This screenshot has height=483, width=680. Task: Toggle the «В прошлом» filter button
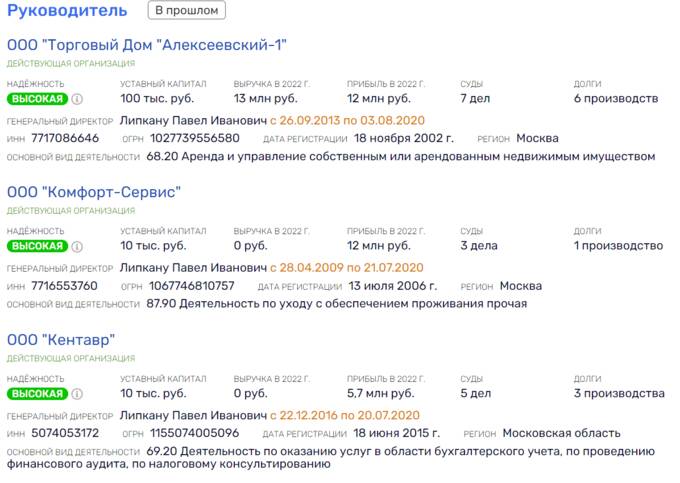point(186,10)
